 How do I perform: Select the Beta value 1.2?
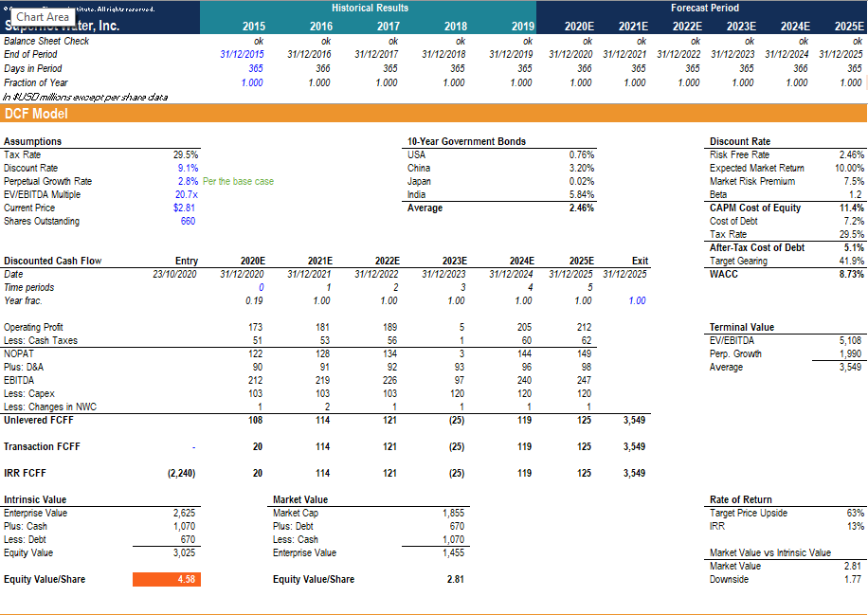856,195
